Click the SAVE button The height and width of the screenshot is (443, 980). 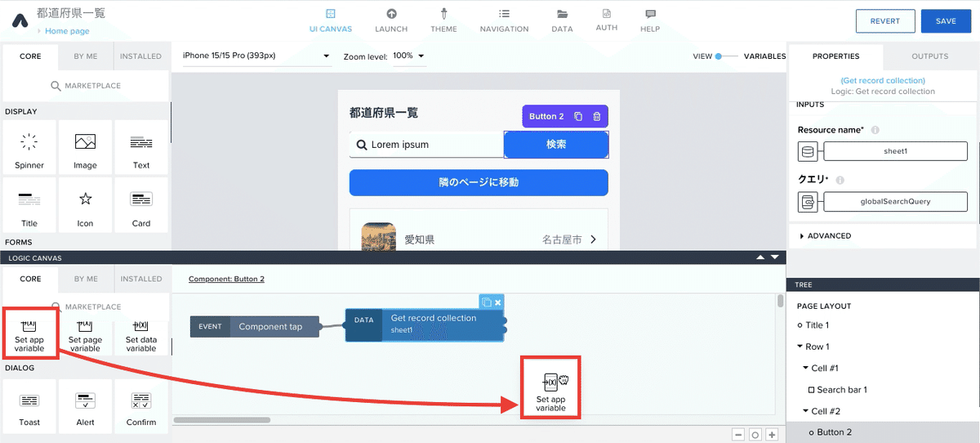946,21
